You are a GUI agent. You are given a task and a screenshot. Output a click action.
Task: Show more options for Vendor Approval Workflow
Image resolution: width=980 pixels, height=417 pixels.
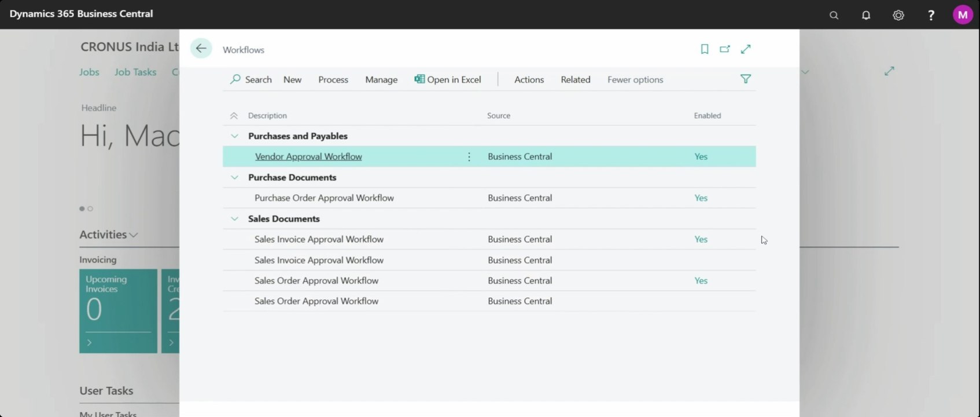point(469,157)
